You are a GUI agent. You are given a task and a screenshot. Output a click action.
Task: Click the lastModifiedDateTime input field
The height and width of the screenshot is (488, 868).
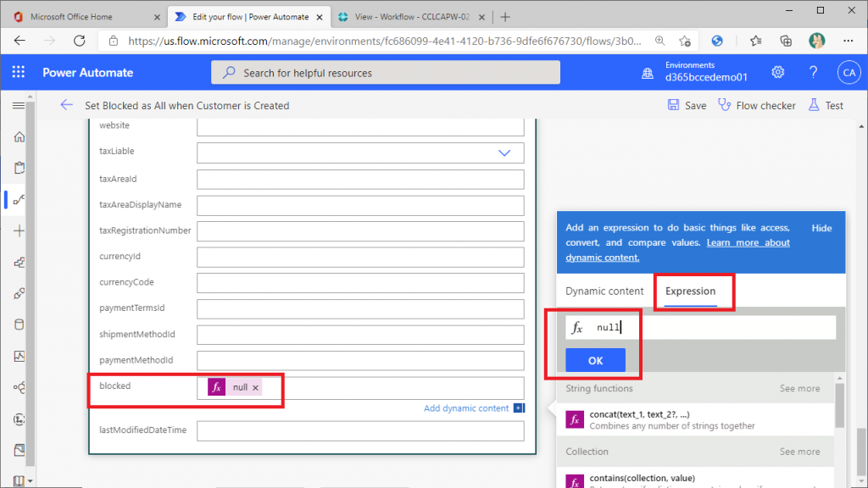pyautogui.click(x=360, y=431)
